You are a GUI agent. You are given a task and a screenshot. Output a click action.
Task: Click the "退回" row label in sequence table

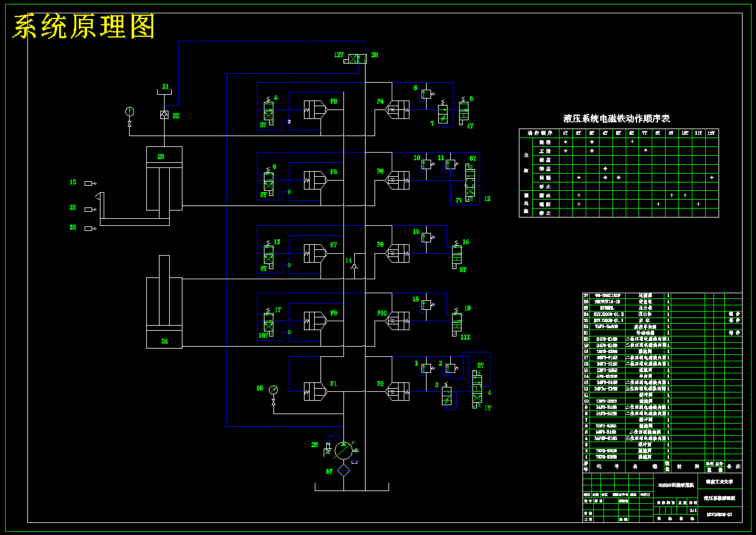(x=546, y=204)
